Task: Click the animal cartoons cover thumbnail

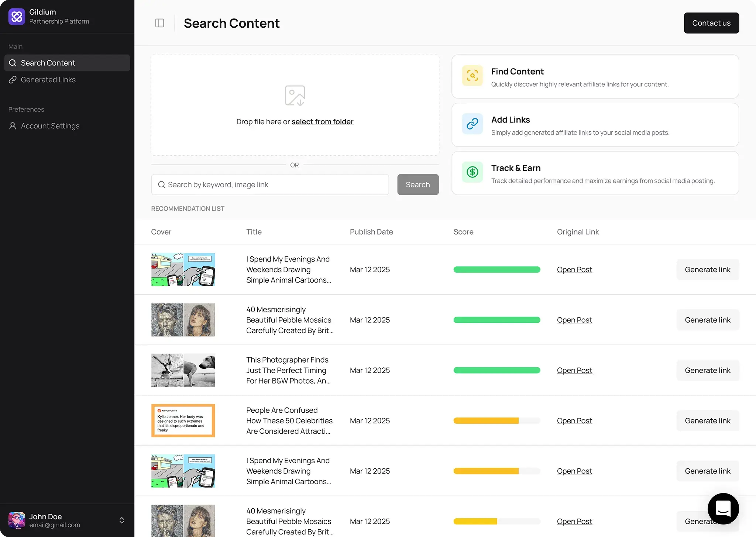Action: click(183, 270)
